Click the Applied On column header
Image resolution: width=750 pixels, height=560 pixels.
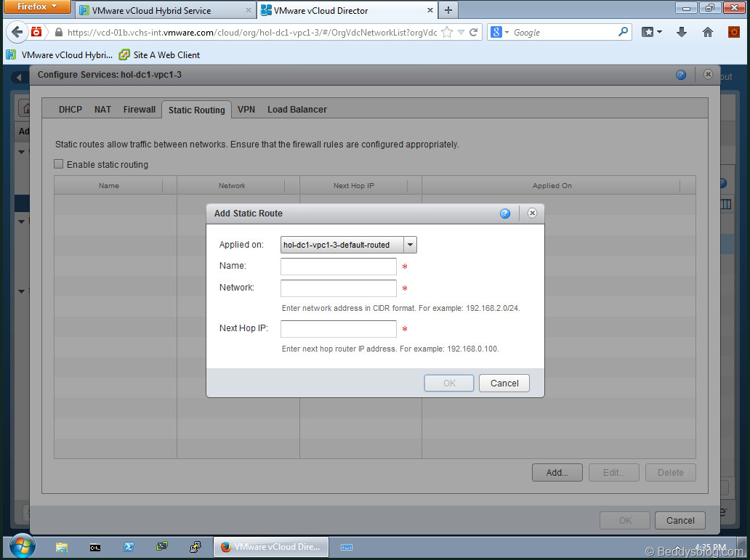point(552,185)
